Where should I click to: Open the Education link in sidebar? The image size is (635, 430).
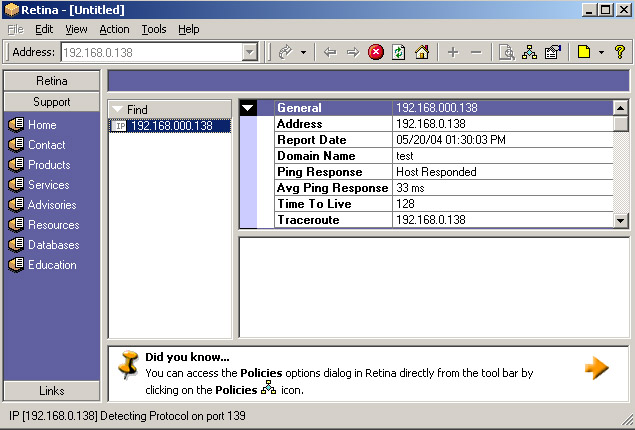pos(52,265)
